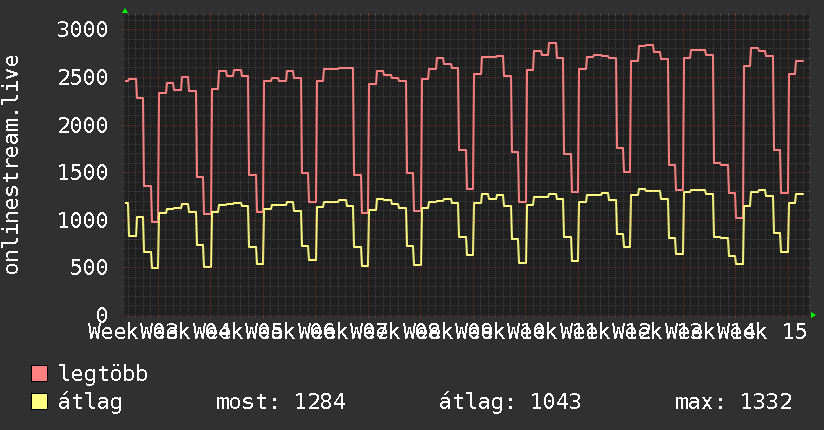The height and width of the screenshot is (430, 824).
Task: Click the 3000 y-axis label
Action: [83, 29]
